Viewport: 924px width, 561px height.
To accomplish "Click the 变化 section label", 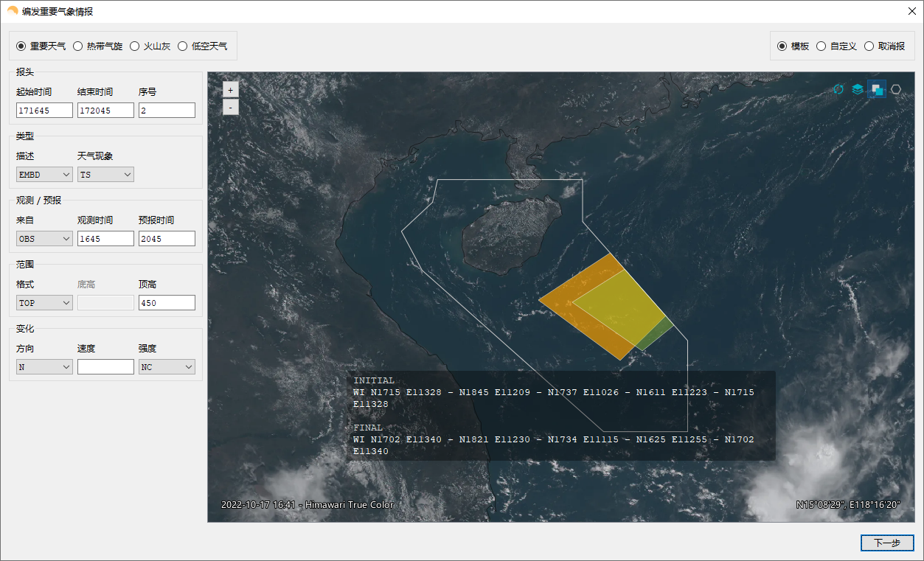I will [25, 329].
